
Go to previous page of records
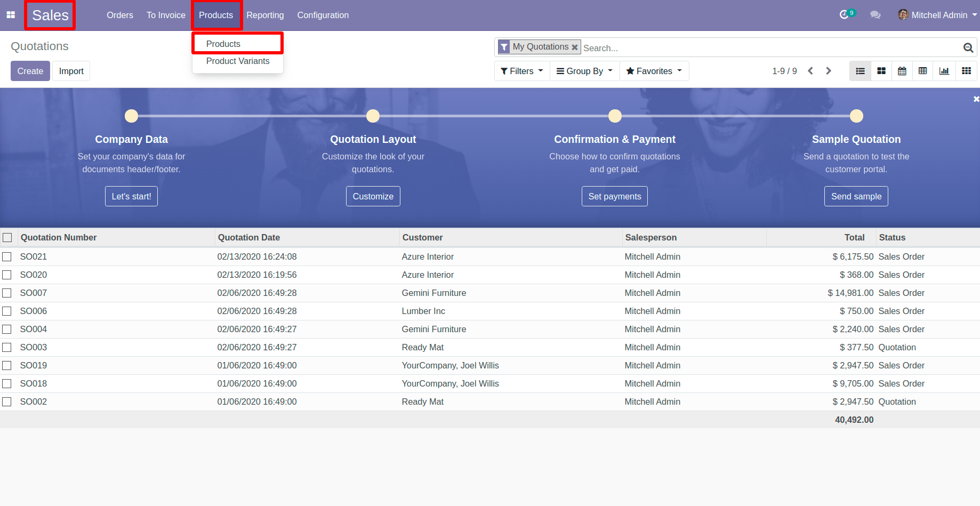click(x=810, y=71)
